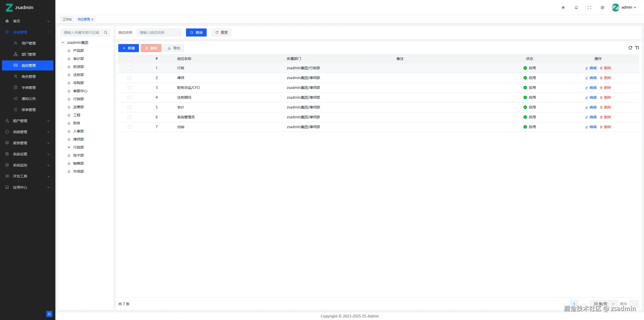
Task: Click the department filter search icon
Action: (106, 32)
